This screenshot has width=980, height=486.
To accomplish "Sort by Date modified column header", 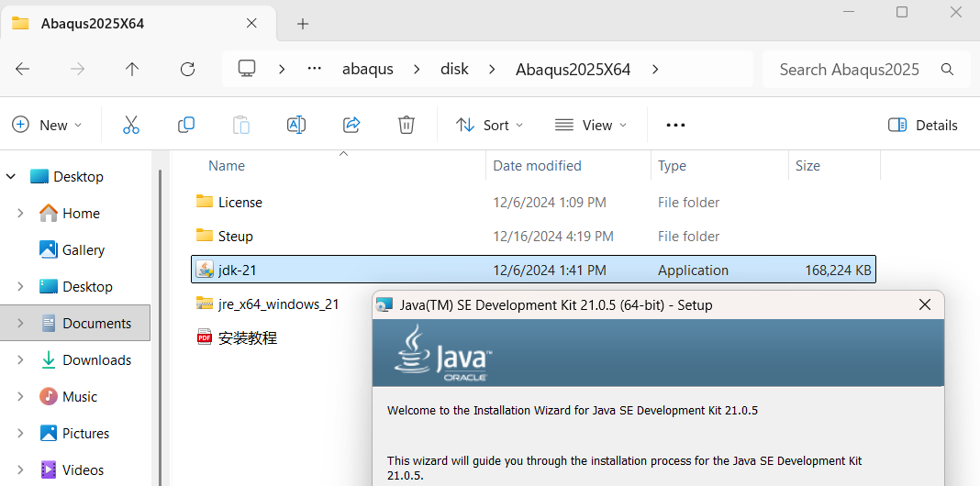I will (x=537, y=166).
